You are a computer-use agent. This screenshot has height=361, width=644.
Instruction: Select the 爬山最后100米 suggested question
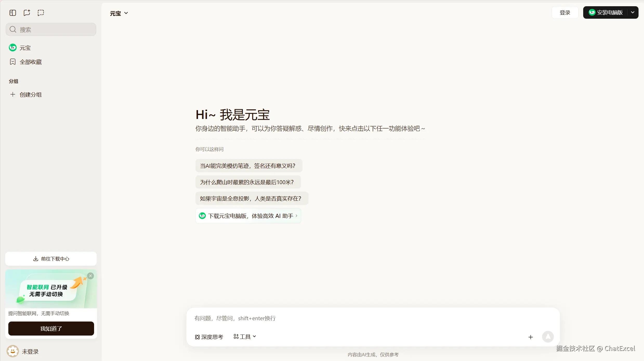coord(248,182)
